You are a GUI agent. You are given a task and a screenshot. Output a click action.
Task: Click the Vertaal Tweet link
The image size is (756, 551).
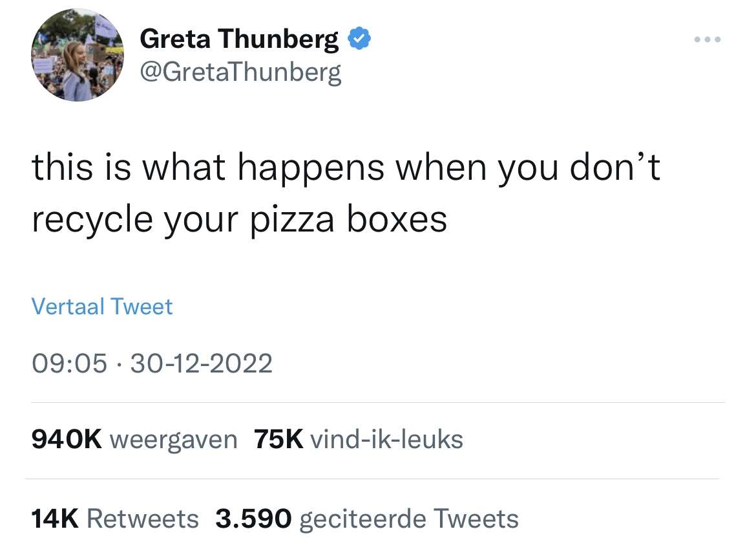tap(101, 307)
